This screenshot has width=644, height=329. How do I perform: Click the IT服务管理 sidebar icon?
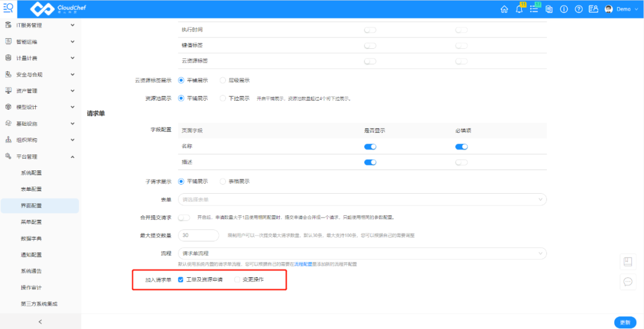8,25
